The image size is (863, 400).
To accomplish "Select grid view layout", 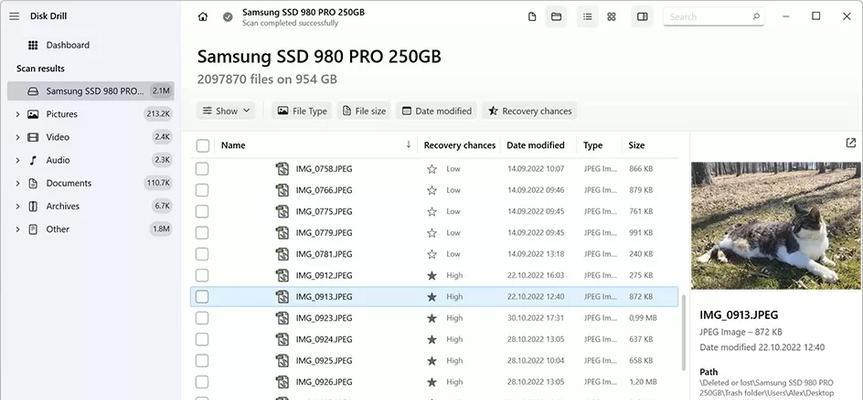I will click(611, 17).
